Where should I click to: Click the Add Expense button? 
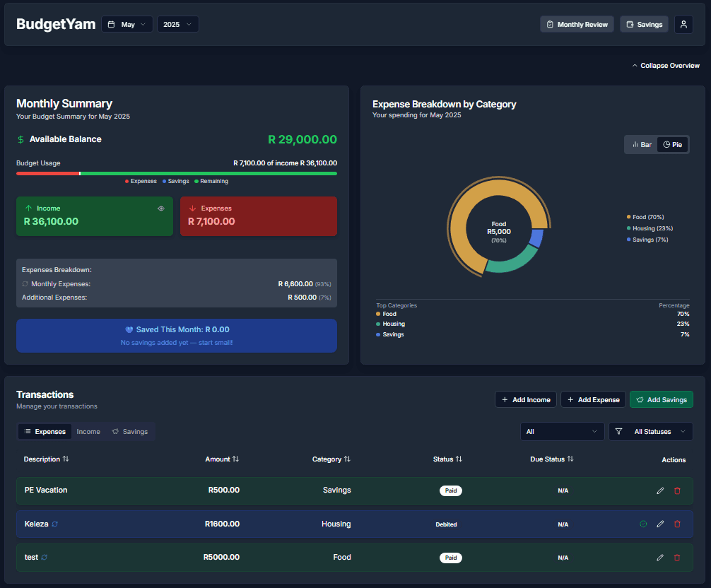(x=592, y=399)
